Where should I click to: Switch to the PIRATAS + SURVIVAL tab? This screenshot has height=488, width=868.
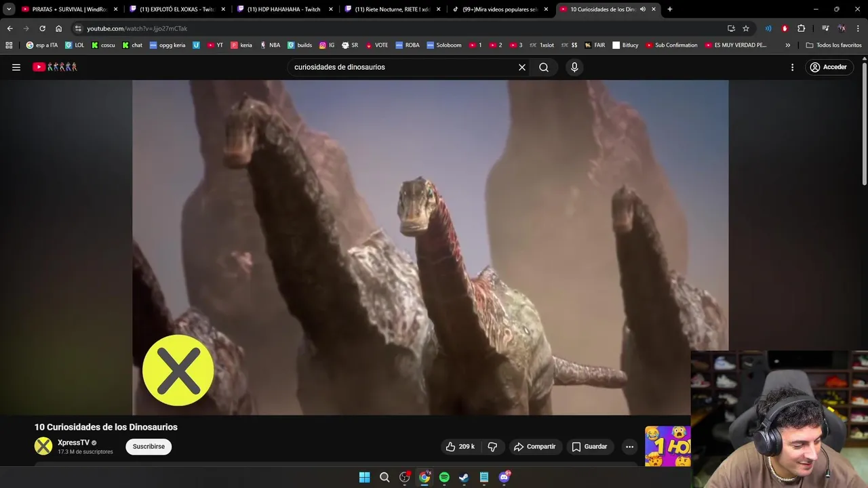68,9
